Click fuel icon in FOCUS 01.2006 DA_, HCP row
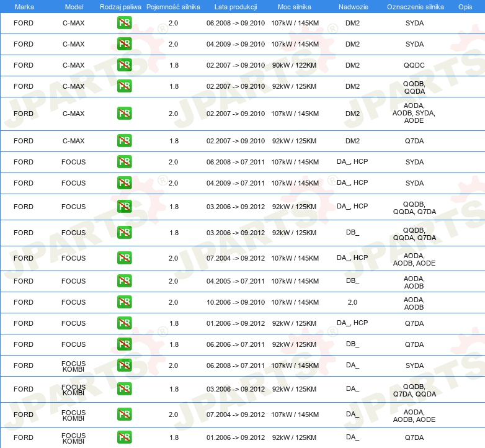485x448 pixels. tap(124, 323)
